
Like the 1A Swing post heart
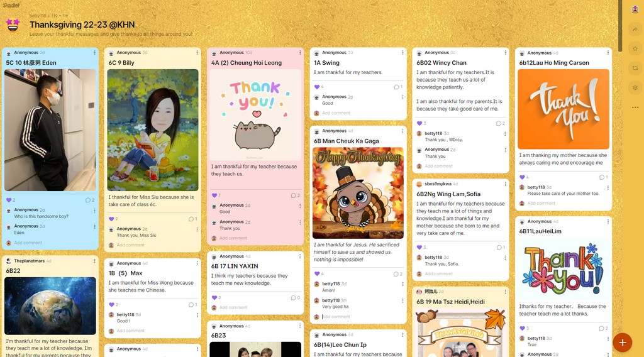coord(317,87)
